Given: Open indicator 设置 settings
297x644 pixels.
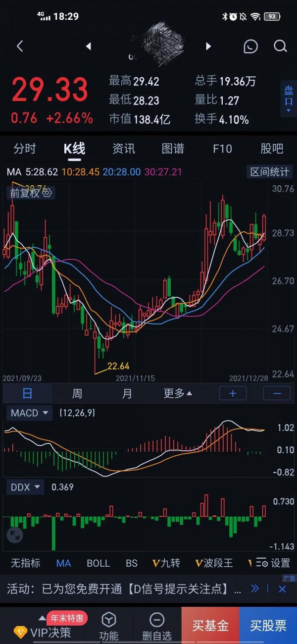Looking at the screenshot, I should click(273, 563).
